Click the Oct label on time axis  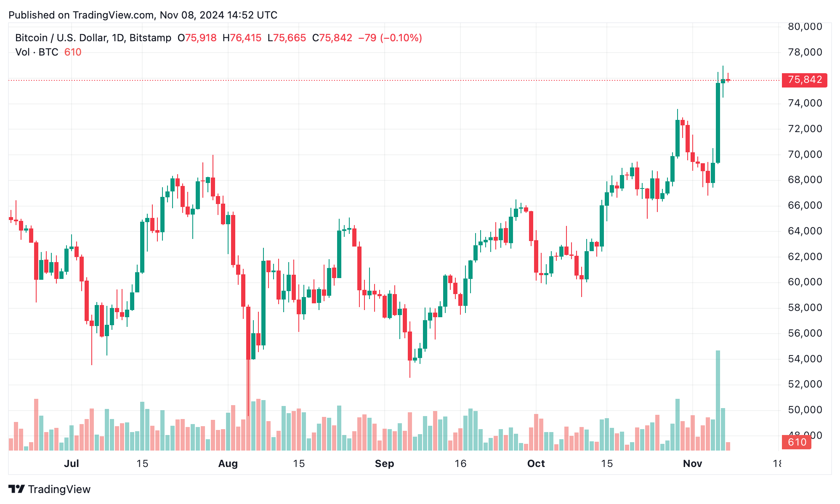(536, 464)
